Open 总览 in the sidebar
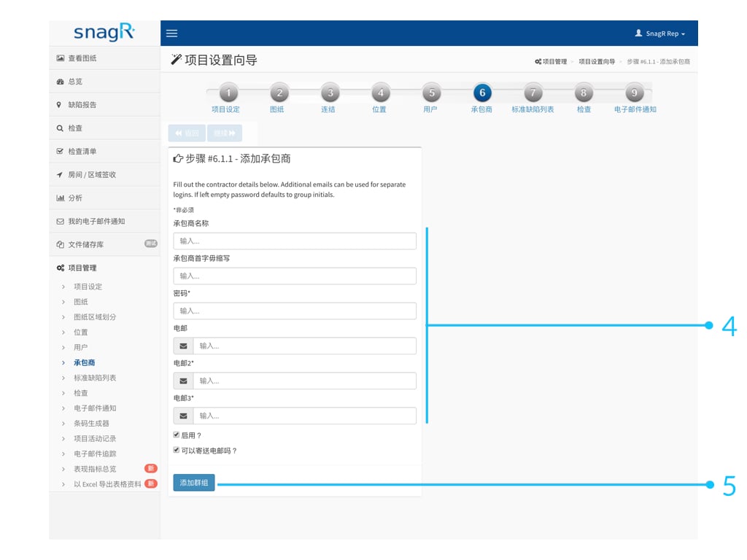This screenshot has height=560, width=747. pos(104,82)
